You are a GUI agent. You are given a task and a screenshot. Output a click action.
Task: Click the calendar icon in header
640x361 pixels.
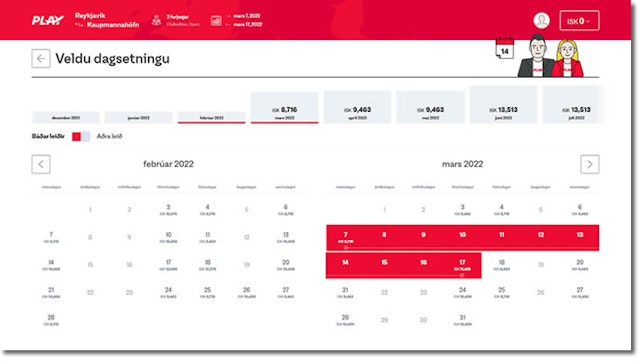[216, 20]
